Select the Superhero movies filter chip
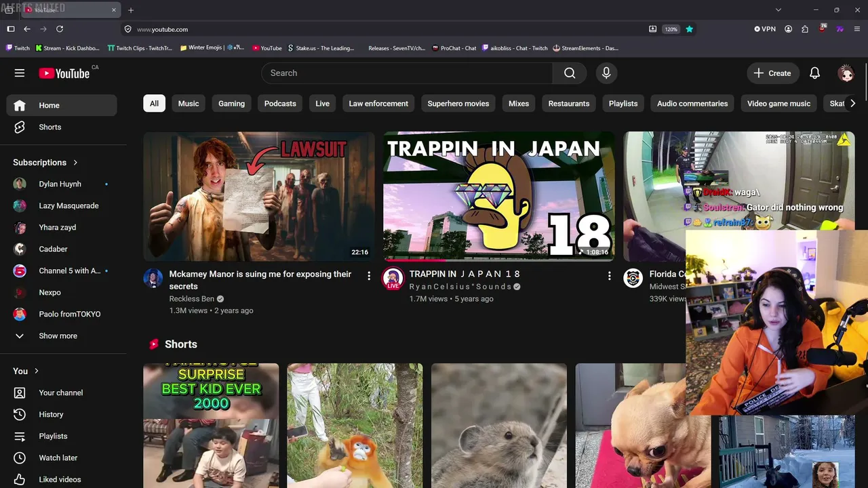Viewport: 868px width, 488px height. pos(458,104)
